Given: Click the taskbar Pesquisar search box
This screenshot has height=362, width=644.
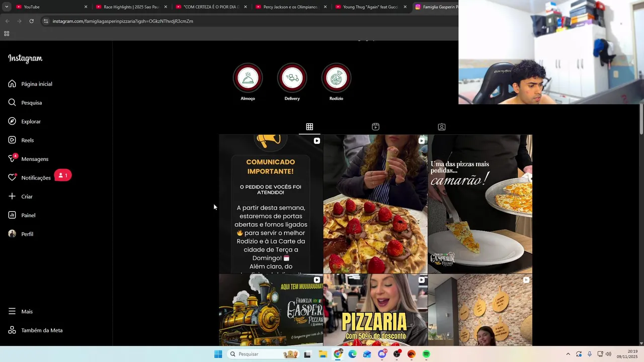Looking at the screenshot, I should click(x=263, y=354).
